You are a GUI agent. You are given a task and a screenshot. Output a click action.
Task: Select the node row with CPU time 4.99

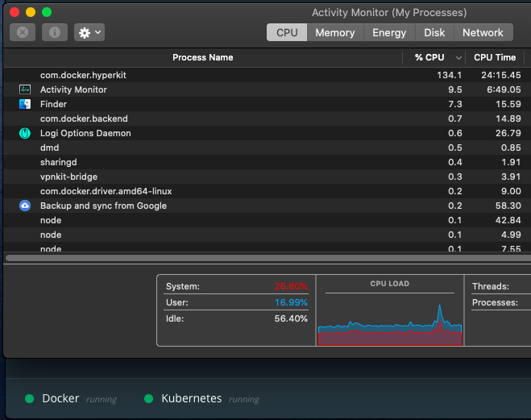(x=267, y=235)
